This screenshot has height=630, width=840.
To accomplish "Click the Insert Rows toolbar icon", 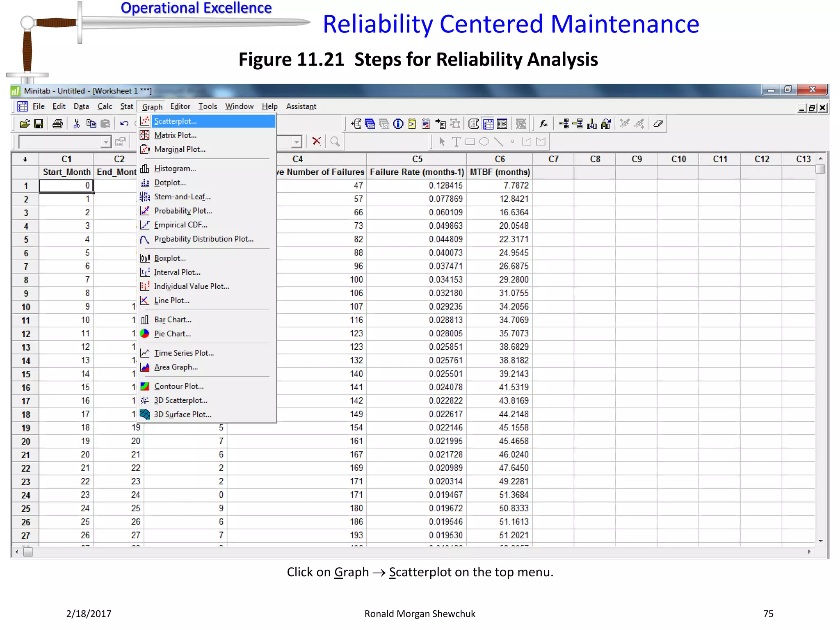I will point(577,123).
